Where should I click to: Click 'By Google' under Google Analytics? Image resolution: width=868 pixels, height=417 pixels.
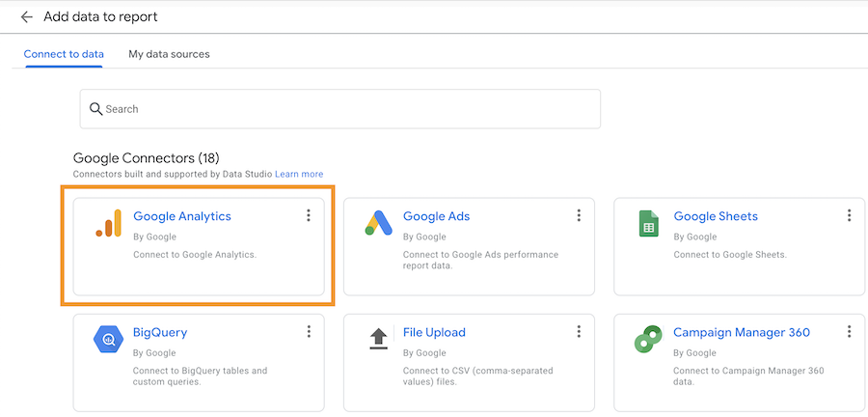click(154, 237)
